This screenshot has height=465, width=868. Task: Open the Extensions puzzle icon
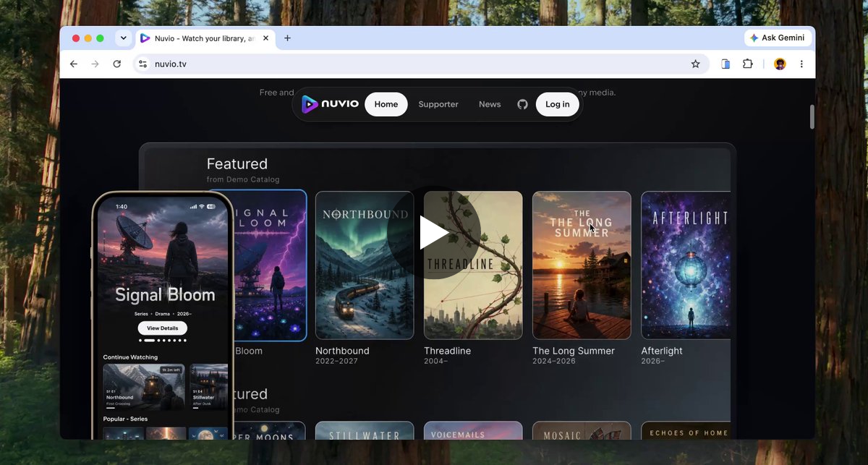748,64
